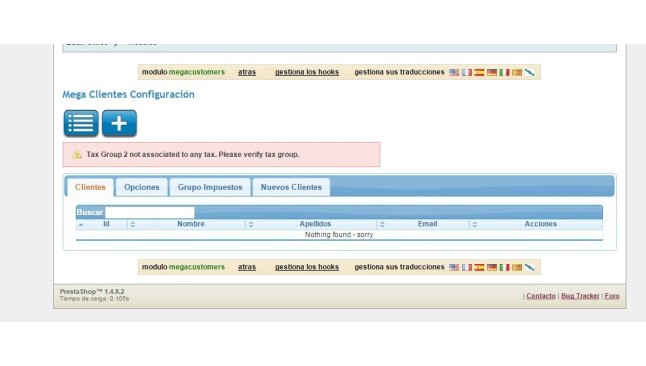Open the Contacto footer link

point(541,296)
